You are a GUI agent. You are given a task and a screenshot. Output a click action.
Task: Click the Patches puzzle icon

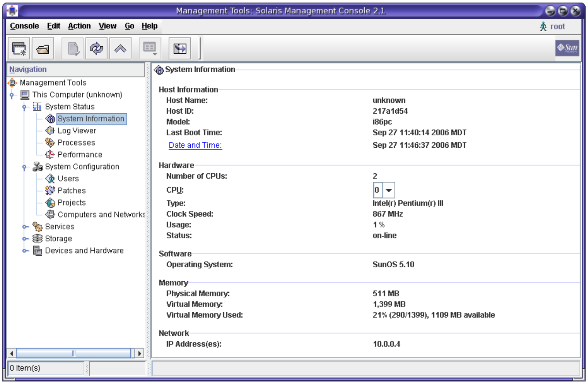pyautogui.click(x=50, y=190)
